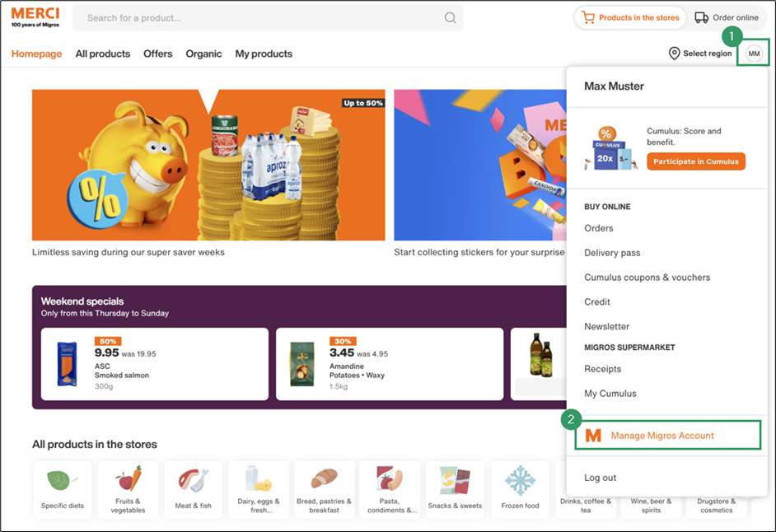Open Cumulus coupons & vouchers

click(647, 278)
